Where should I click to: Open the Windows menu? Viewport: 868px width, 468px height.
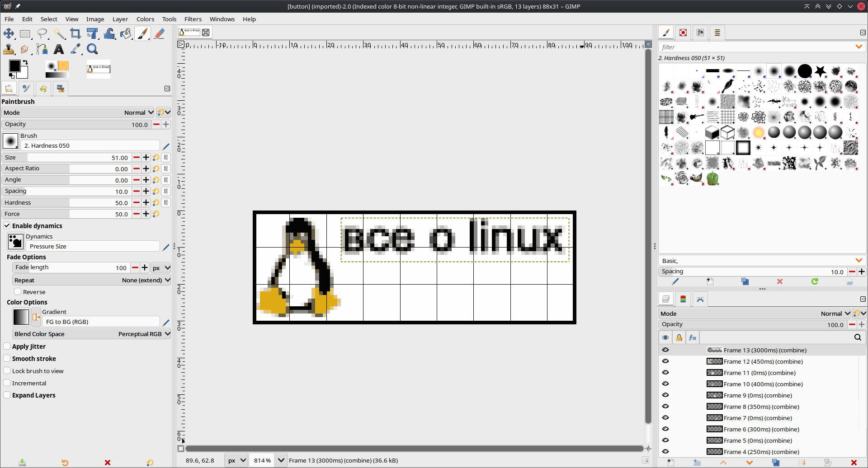point(222,19)
